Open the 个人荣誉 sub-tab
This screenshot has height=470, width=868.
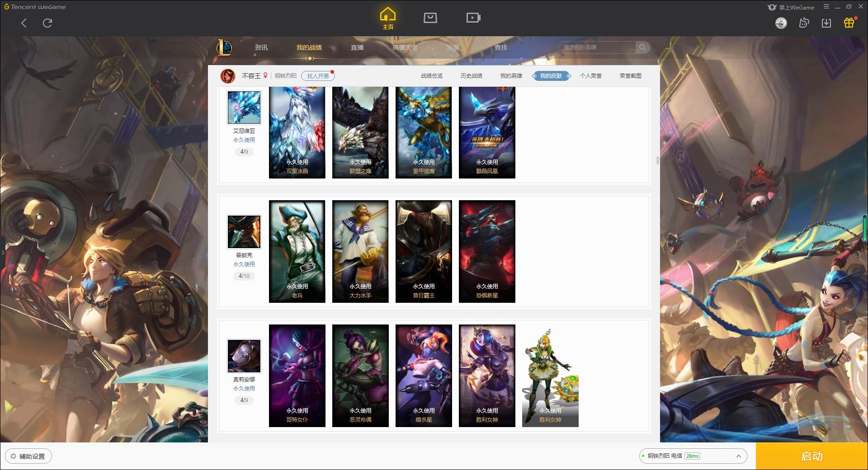(x=591, y=76)
